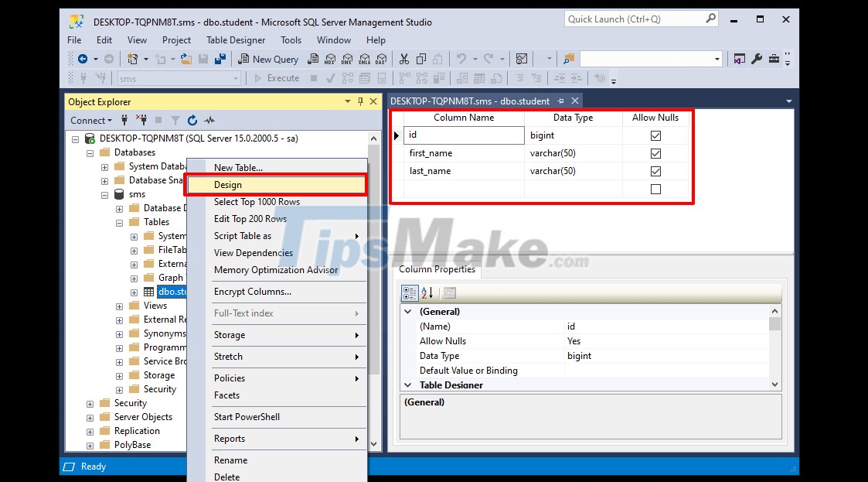868x482 pixels.
Task: Select the Cut icon on the toolbar
Action: pyautogui.click(x=403, y=58)
